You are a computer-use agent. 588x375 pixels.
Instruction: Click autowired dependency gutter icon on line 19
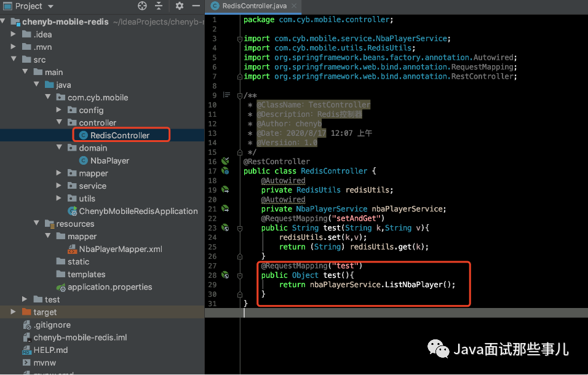click(x=225, y=190)
